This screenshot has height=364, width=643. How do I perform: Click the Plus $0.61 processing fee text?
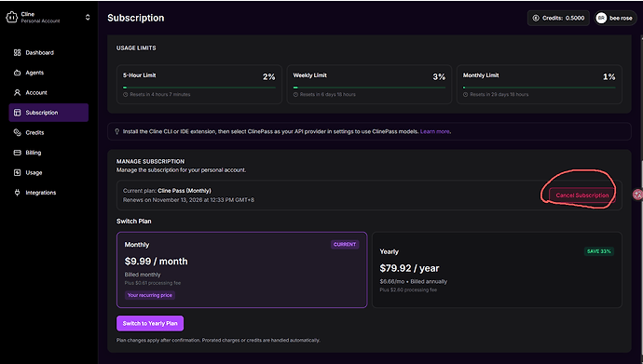(153, 283)
